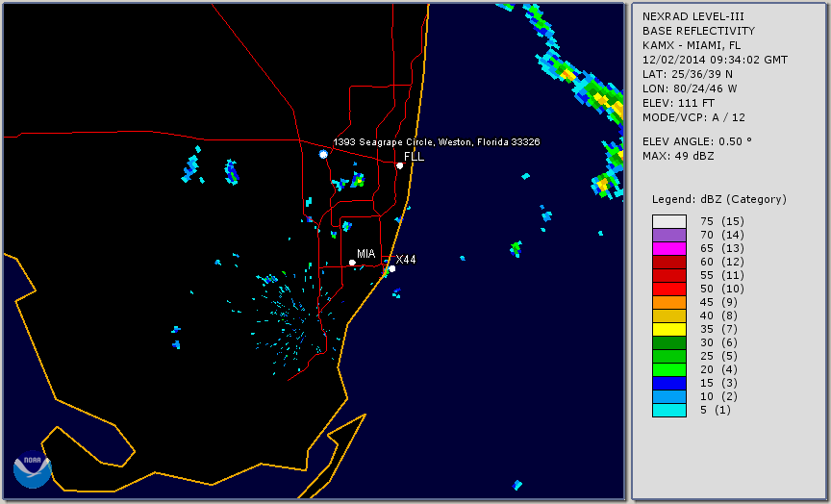
Task: Click the '50 (10)' legend value
Action: (721, 289)
